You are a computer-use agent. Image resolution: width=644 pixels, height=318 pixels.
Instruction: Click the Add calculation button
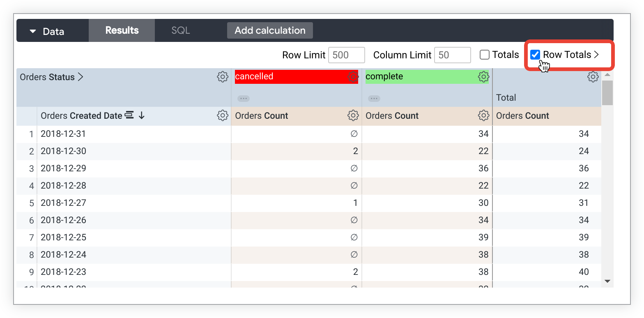270,30
